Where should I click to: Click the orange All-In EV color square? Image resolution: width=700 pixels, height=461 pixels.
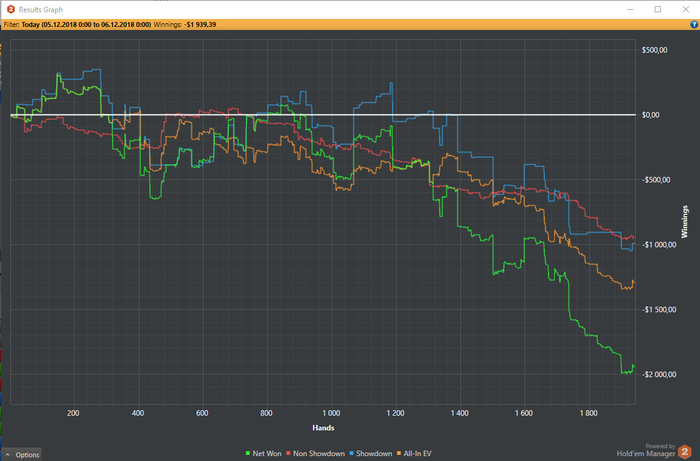(399, 453)
